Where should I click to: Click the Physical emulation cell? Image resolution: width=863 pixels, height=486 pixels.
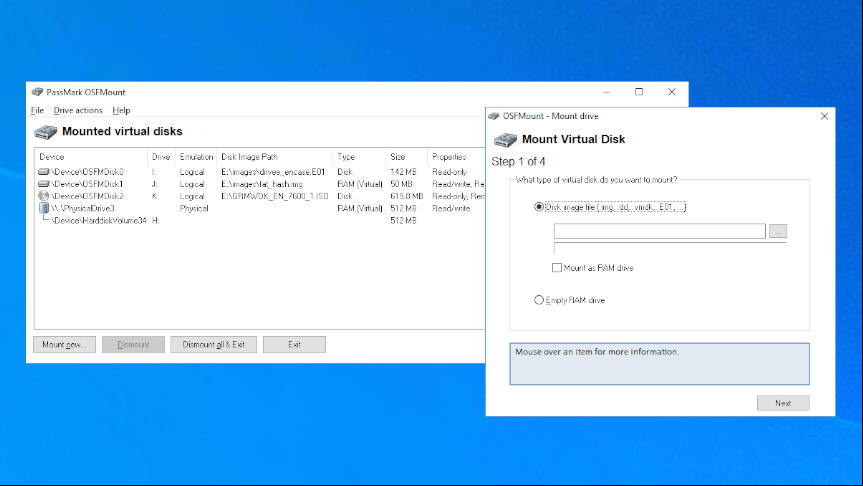(x=194, y=208)
